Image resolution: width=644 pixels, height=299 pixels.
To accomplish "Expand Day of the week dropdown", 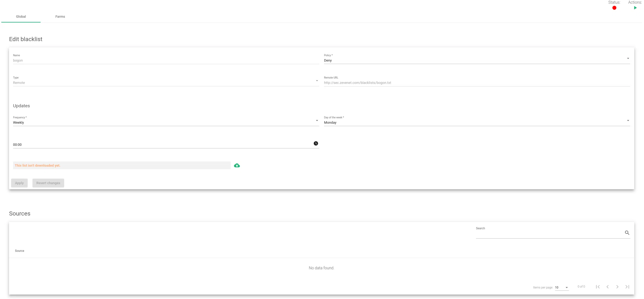I will point(477,122).
